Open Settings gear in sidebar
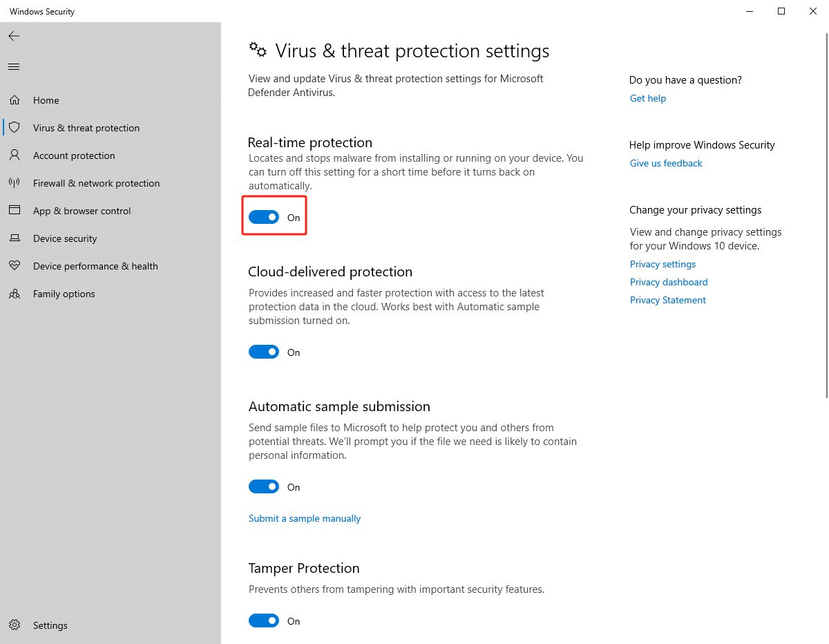The width and height of the screenshot is (829, 644). [x=15, y=625]
